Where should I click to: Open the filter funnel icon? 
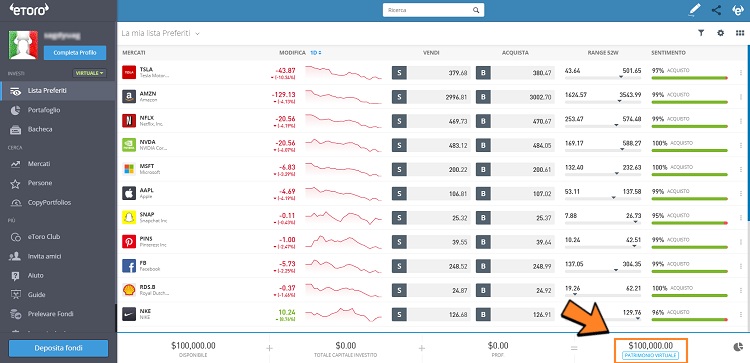pos(701,33)
